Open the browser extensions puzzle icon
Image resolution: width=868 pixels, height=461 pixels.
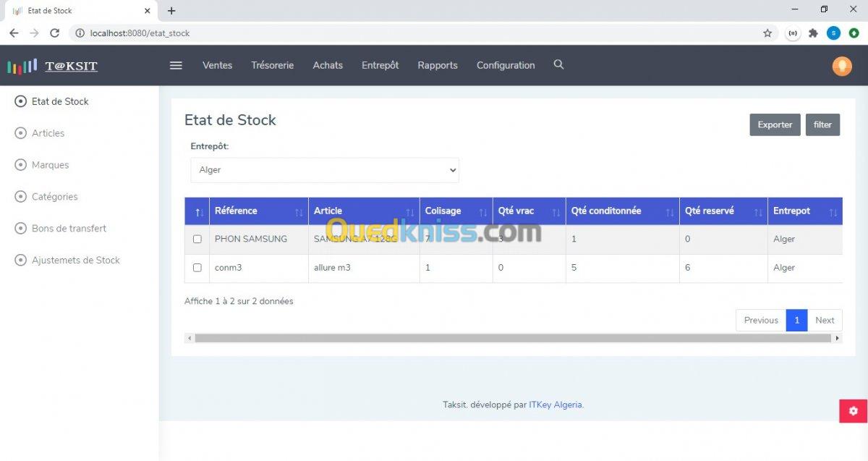(813, 33)
